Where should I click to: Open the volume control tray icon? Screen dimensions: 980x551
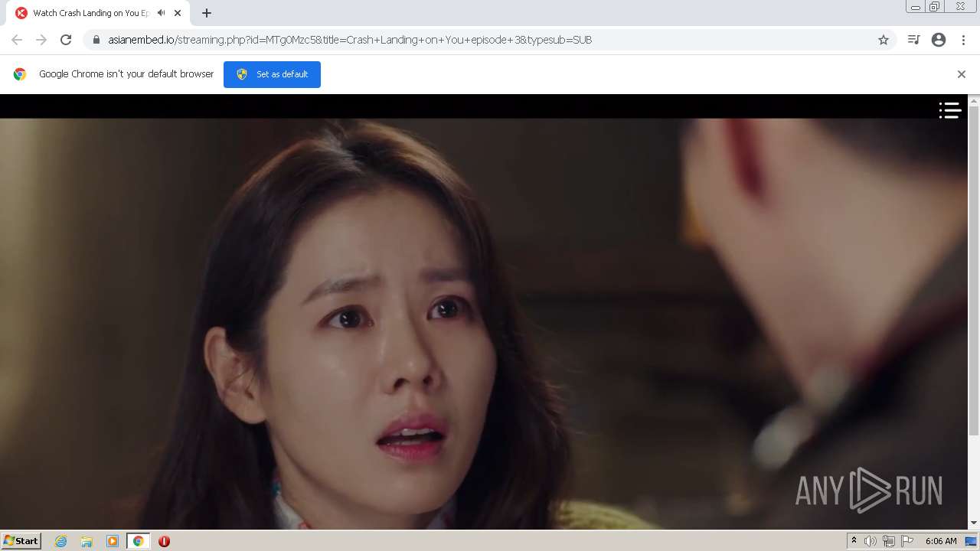point(871,541)
